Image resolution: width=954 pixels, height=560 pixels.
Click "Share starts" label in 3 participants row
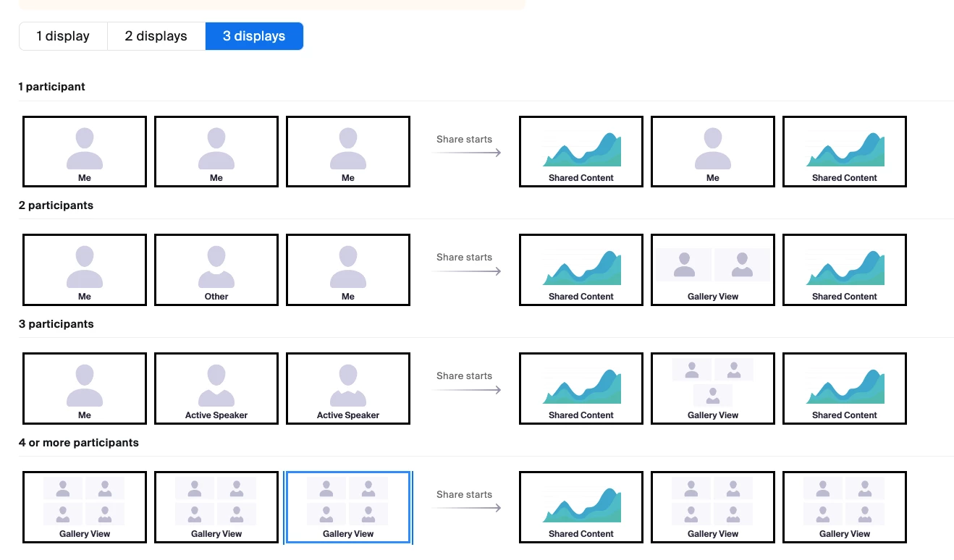tap(464, 376)
